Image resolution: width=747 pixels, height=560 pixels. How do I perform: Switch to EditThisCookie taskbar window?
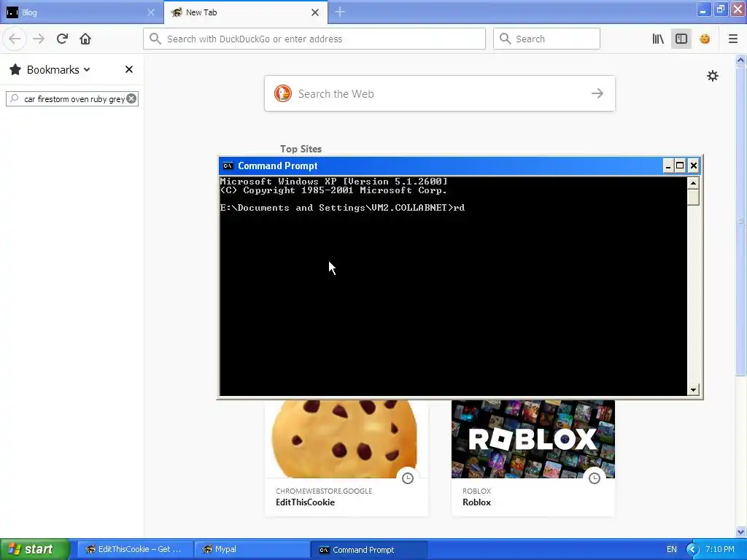tap(135, 549)
